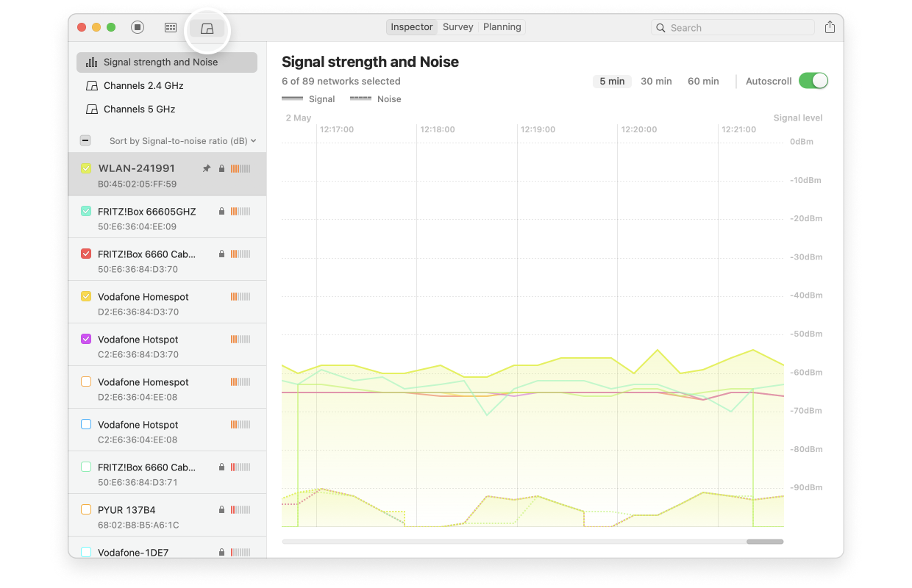Click the search magnifier icon

click(x=660, y=28)
